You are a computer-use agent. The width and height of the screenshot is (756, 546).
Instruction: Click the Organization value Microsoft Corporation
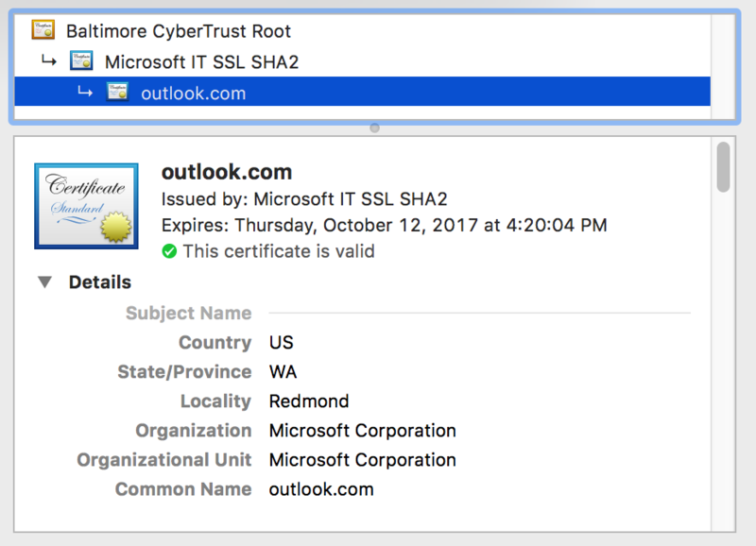point(362,431)
